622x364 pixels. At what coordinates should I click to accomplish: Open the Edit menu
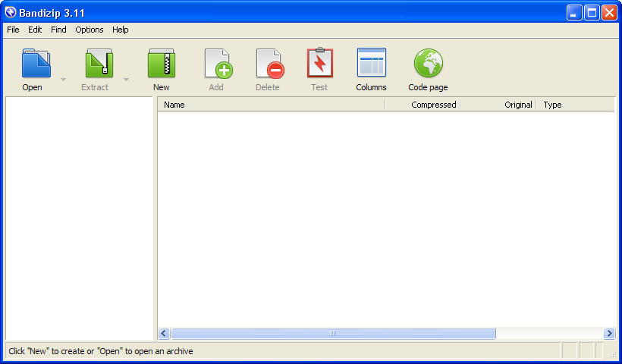pos(35,30)
